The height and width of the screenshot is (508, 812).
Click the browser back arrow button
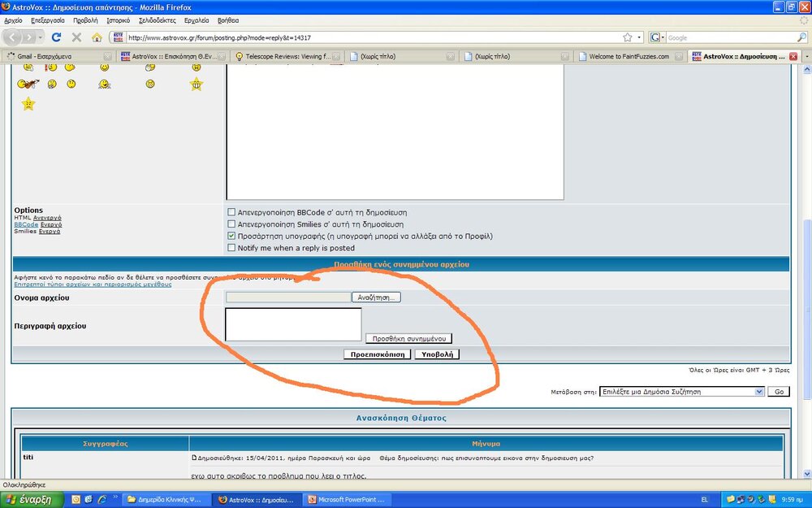14,37
